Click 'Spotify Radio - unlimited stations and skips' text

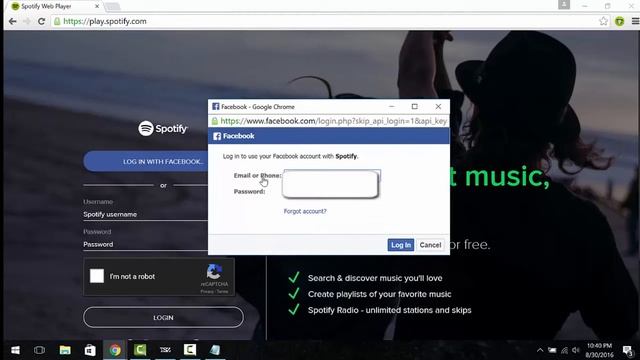click(389, 310)
